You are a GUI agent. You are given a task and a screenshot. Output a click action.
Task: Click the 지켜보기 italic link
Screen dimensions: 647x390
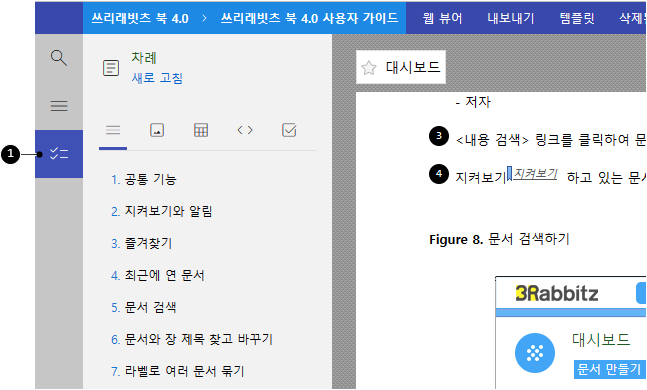536,174
